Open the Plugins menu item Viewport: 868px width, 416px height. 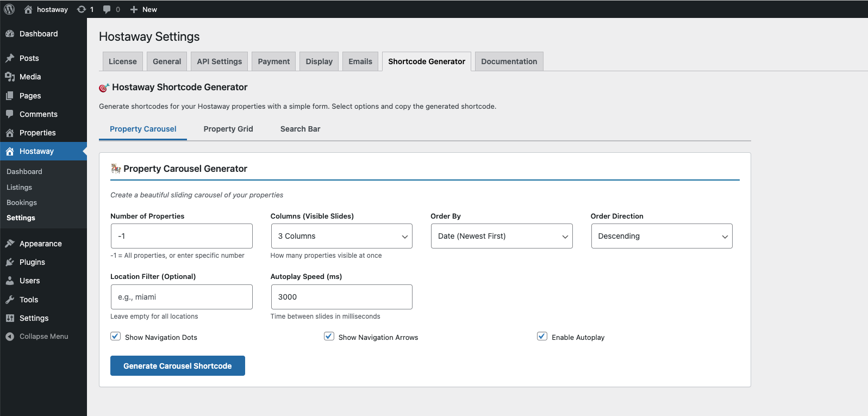click(43, 262)
